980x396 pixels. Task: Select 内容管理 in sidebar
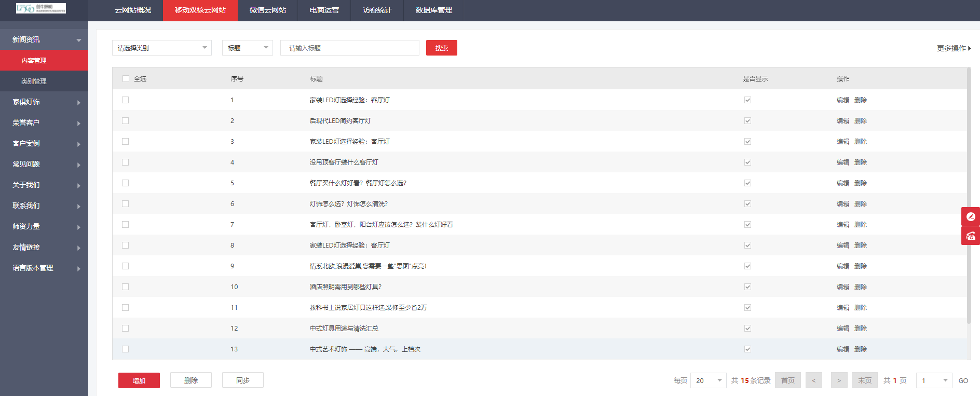(44, 60)
